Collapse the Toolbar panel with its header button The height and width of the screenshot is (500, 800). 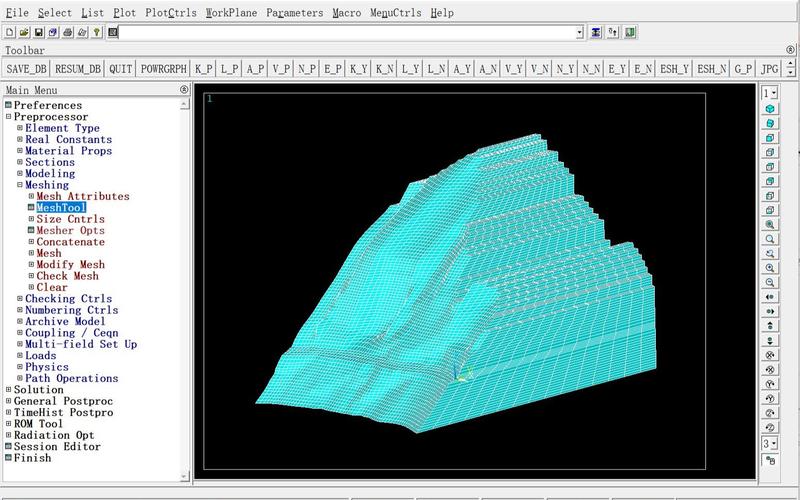pyautogui.click(x=790, y=49)
